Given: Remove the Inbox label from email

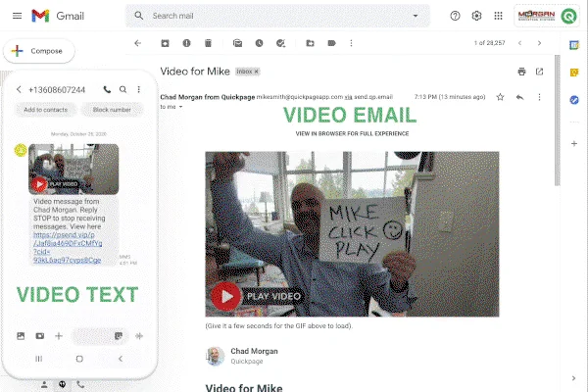Looking at the screenshot, I should tap(257, 72).
